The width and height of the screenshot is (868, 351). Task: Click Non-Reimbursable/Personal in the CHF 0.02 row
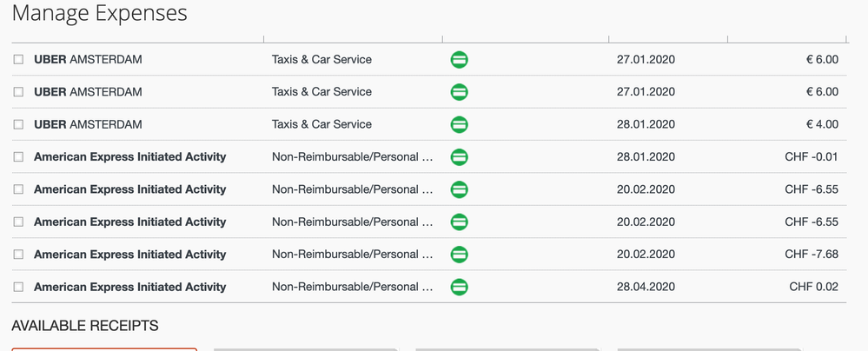(x=353, y=287)
